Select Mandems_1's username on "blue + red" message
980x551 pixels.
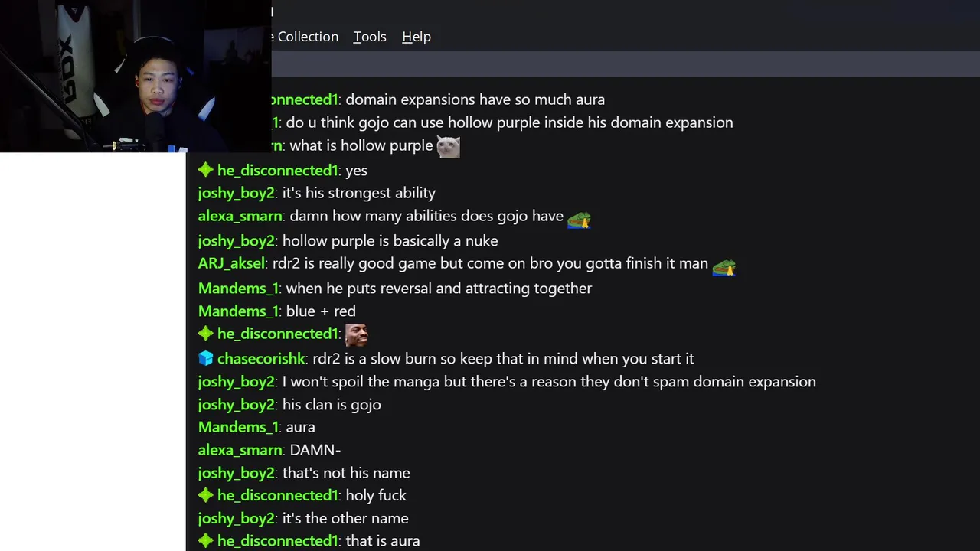tap(238, 311)
